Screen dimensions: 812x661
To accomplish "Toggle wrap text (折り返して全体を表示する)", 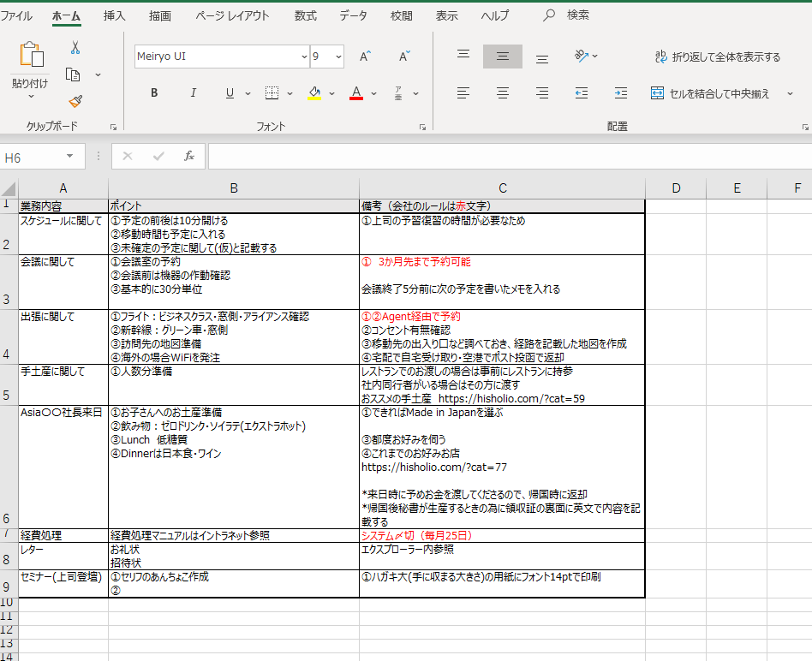I will coord(718,57).
